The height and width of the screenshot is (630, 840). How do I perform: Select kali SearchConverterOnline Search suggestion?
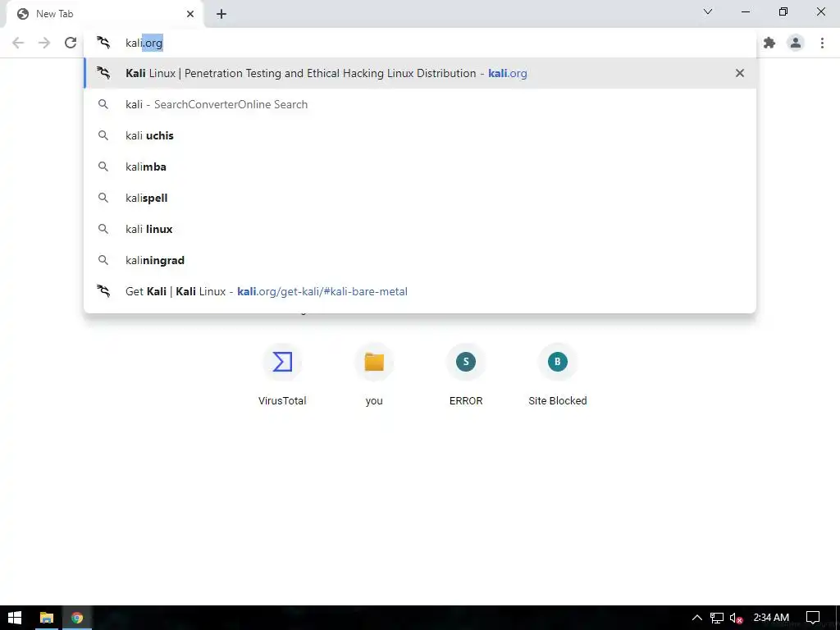pyautogui.click(x=420, y=104)
